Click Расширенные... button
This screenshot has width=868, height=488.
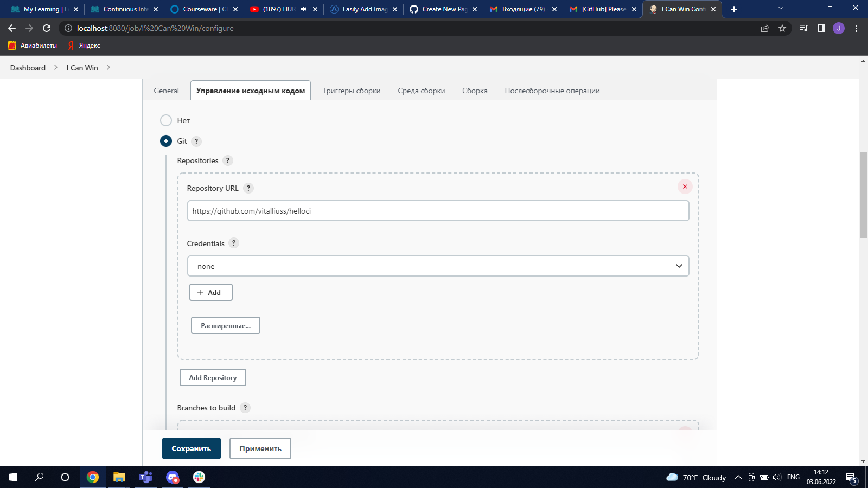226,325
